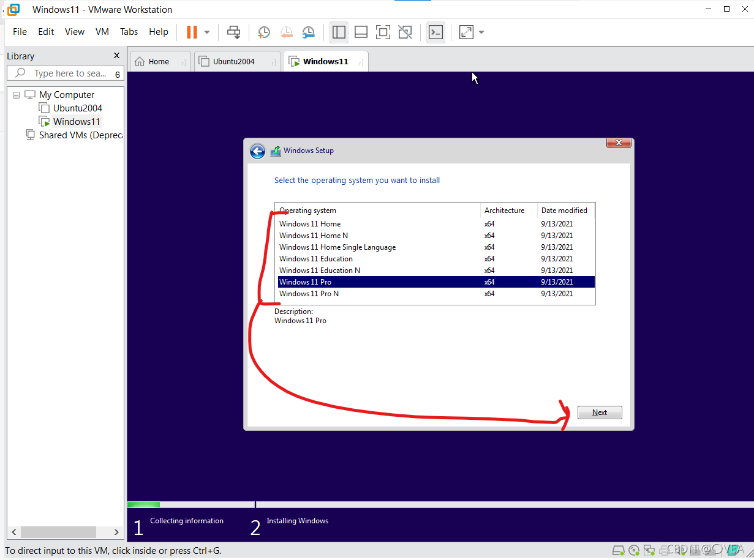Click the Date modified column header
The image size is (754, 560).
point(565,211)
